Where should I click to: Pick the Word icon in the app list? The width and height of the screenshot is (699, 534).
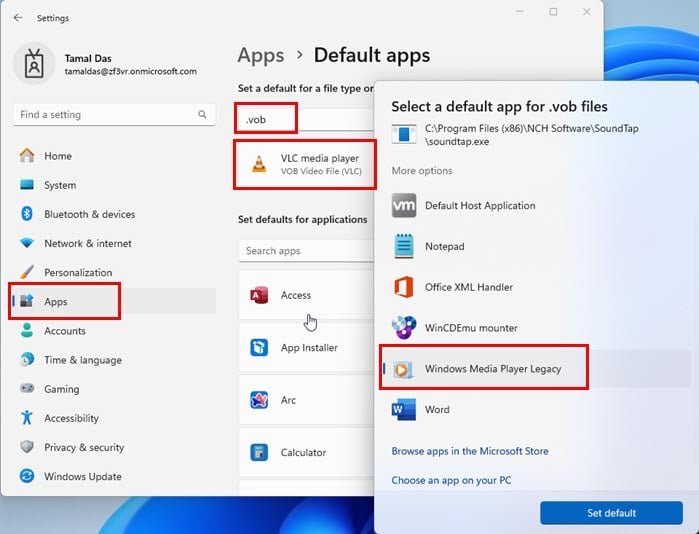404,410
